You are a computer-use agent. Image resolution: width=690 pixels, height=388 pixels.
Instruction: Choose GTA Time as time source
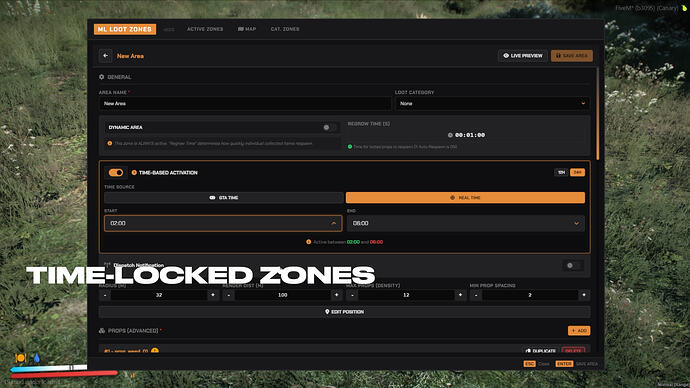pyautogui.click(x=224, y=198)
